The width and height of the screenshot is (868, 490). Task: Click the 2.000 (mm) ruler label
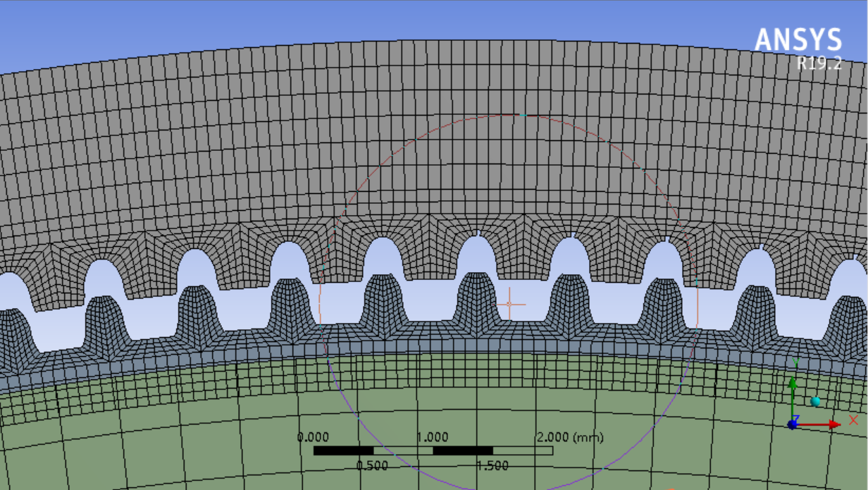pyautogui.click(x=570, y=438)
